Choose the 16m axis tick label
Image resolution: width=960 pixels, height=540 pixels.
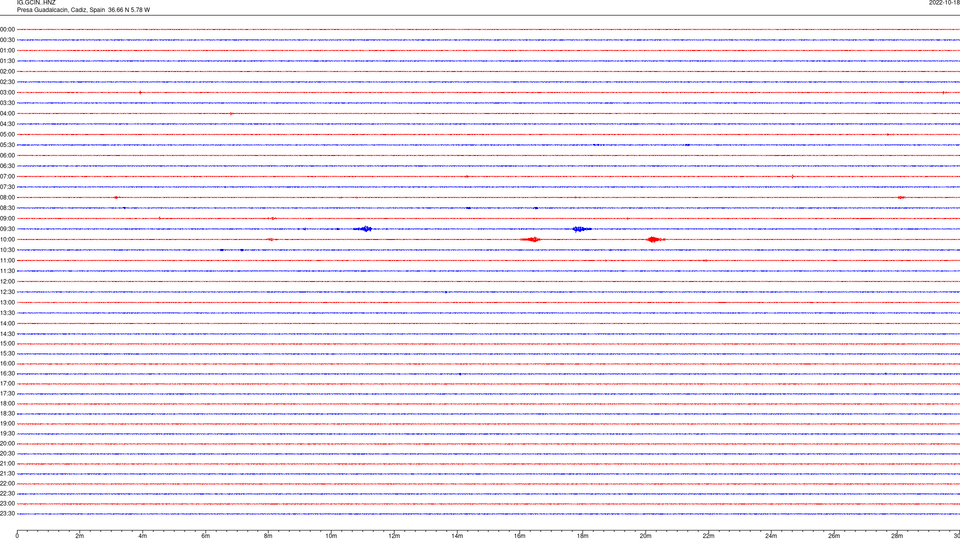tap(520, 536)
